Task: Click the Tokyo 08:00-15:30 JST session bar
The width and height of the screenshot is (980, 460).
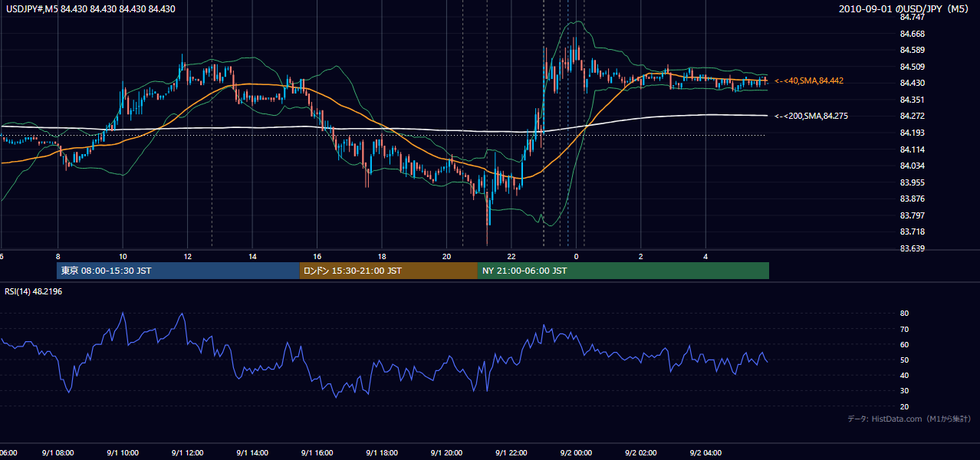Action: [178, 271]
